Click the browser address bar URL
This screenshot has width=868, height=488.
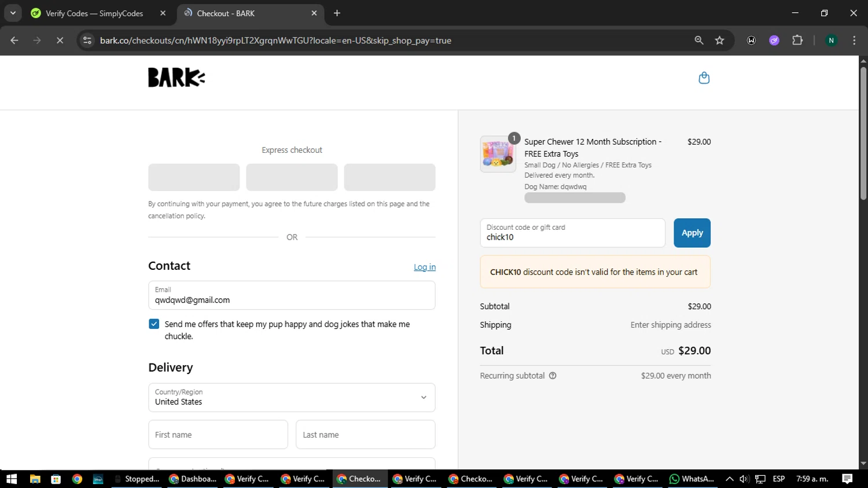tap(275, 41)
